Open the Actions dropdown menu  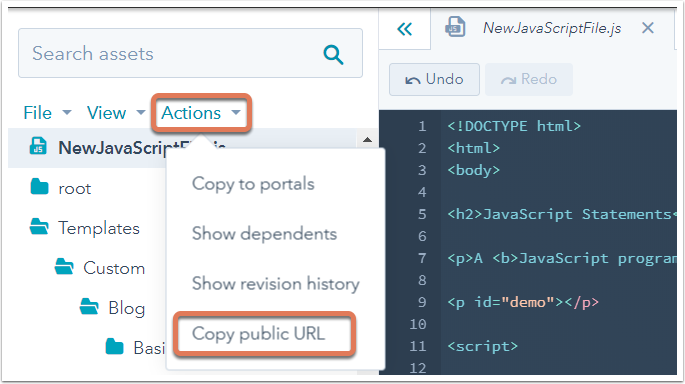(x=201, y=113)
